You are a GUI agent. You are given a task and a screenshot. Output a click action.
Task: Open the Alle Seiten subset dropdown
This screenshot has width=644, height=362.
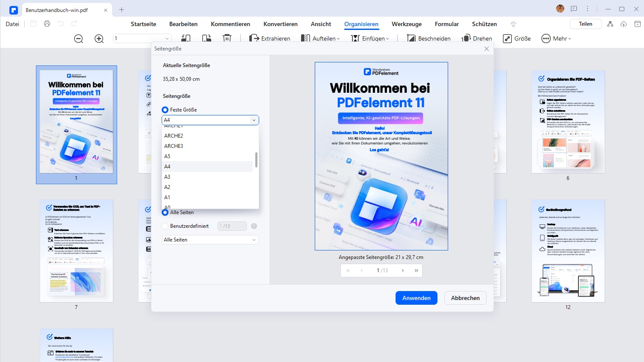(x=210, y=240)
